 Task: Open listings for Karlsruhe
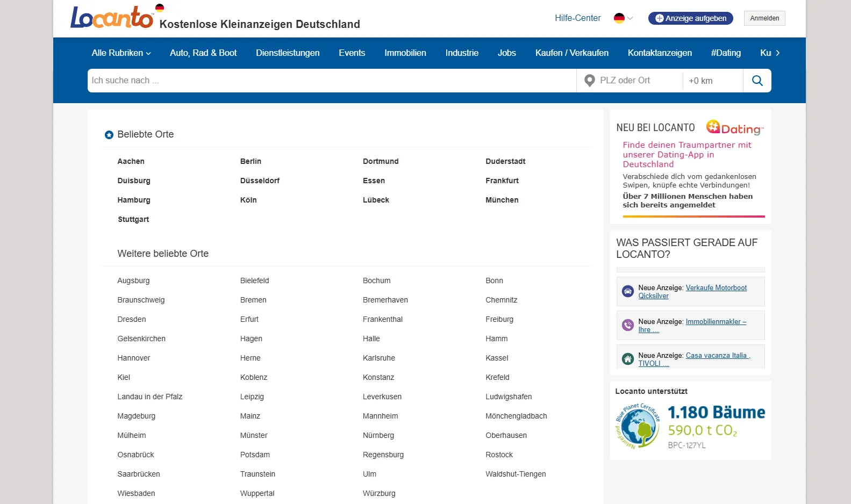coord(379,358)
